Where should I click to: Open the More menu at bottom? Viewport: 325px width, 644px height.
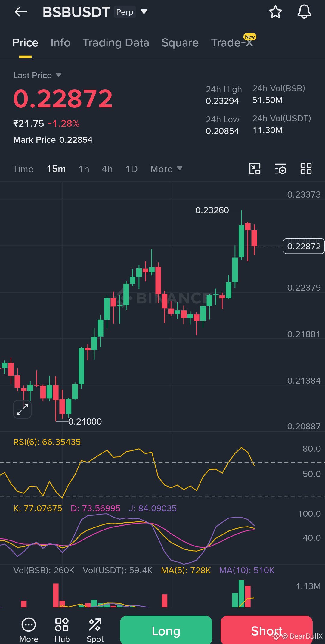pos(29,630)
